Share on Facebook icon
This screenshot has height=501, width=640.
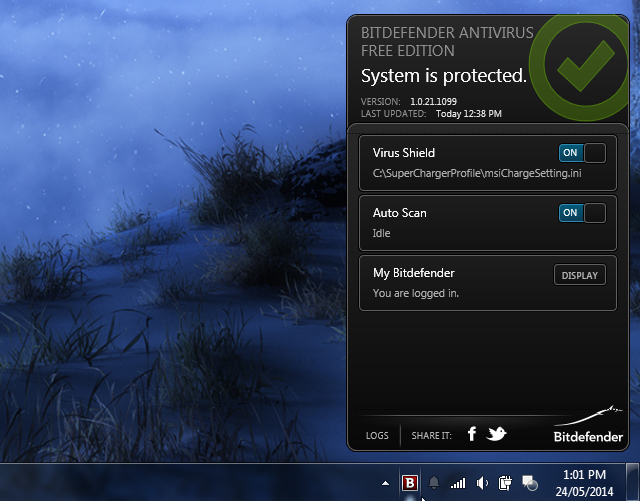tap(472, 434)
